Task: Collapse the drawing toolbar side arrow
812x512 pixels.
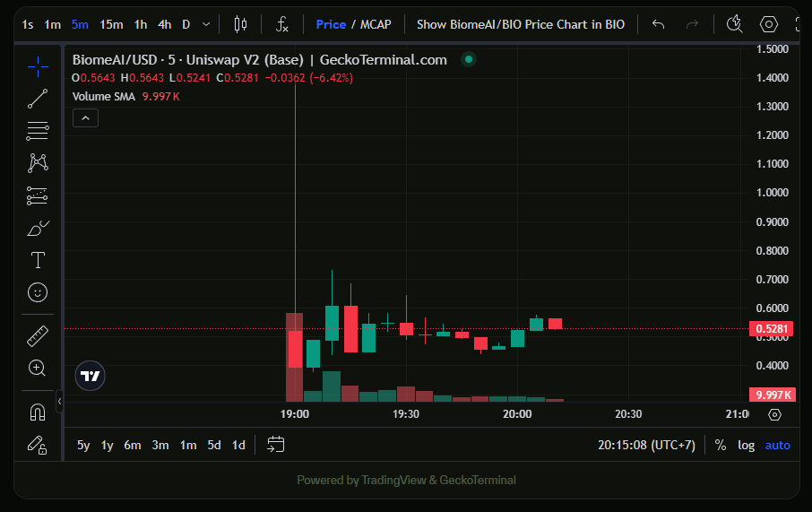Action: click(59, 401)
